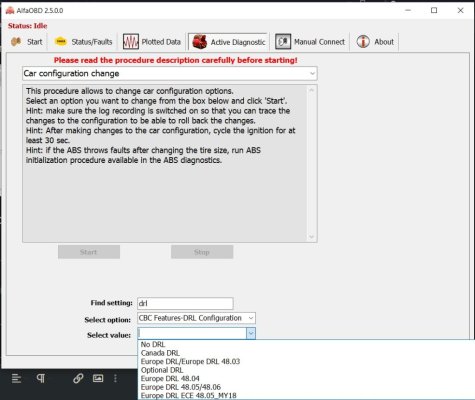The height and width of the screenshot is (400, 475).
Task: Click the yellow Status/Faults icon
Action: pyautogui.click(x=61, y=41)
